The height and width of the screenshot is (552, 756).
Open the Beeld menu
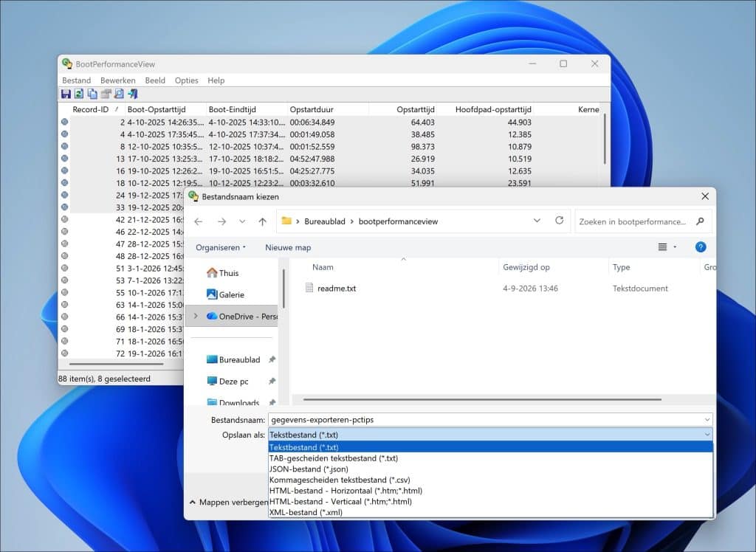coord(155,80)
